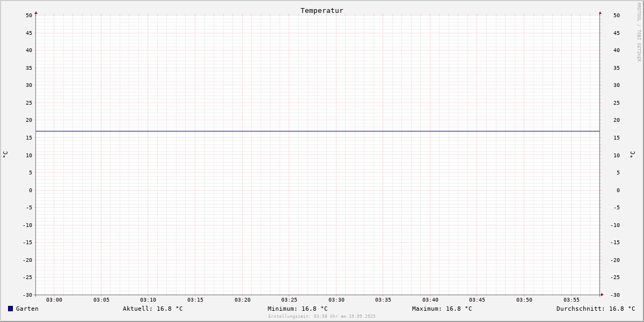Image resolution: width=644 pixels, height=322 pixels.
Task: Click the Maximum: 16.8 °C value
Action: (442, 309)
